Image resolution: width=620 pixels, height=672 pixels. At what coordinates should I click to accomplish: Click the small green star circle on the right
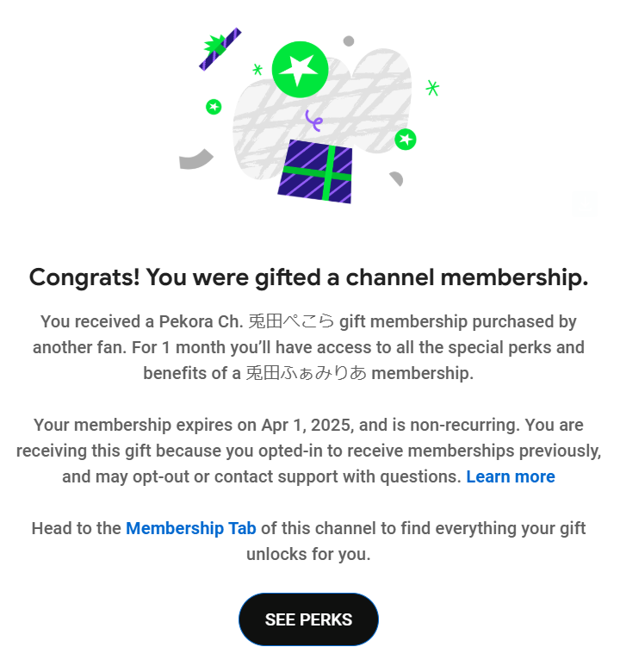click(406, 140)
